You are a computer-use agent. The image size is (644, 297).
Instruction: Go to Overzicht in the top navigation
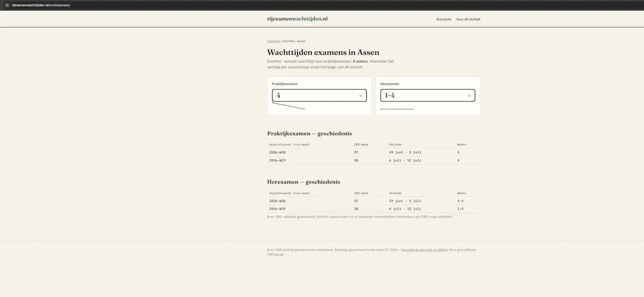coord(444,19)
